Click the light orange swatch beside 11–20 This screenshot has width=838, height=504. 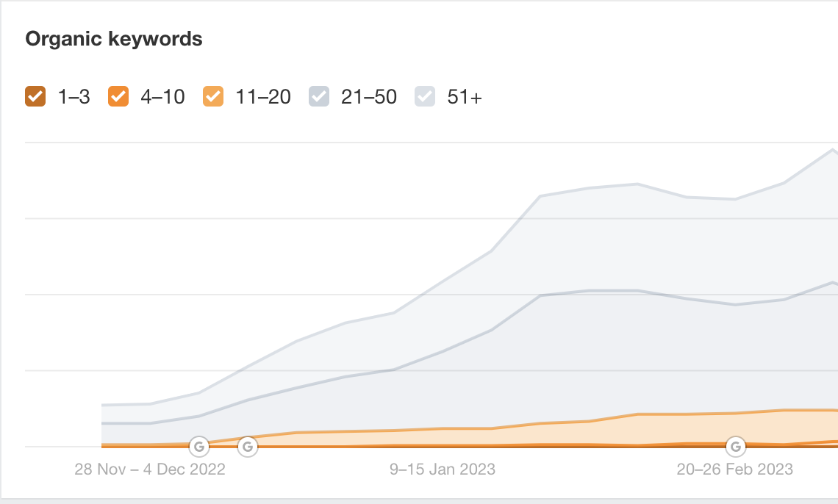coord(212,96)
